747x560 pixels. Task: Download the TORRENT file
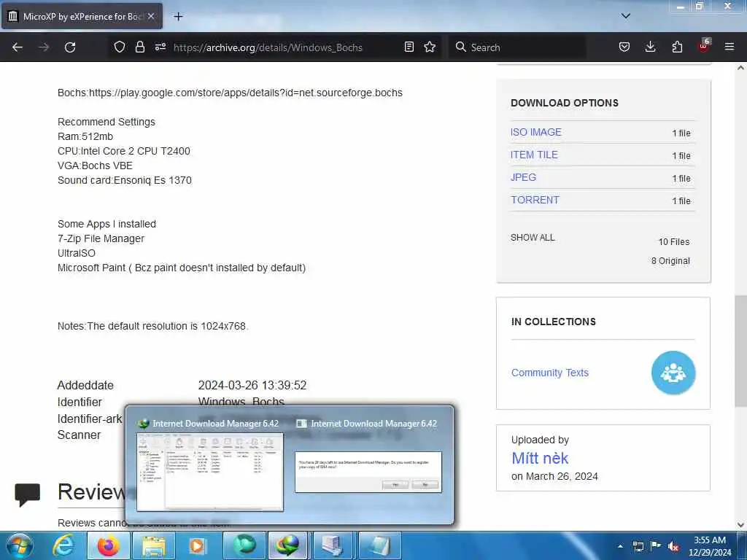pyautogui.click(x=535, y=200)
